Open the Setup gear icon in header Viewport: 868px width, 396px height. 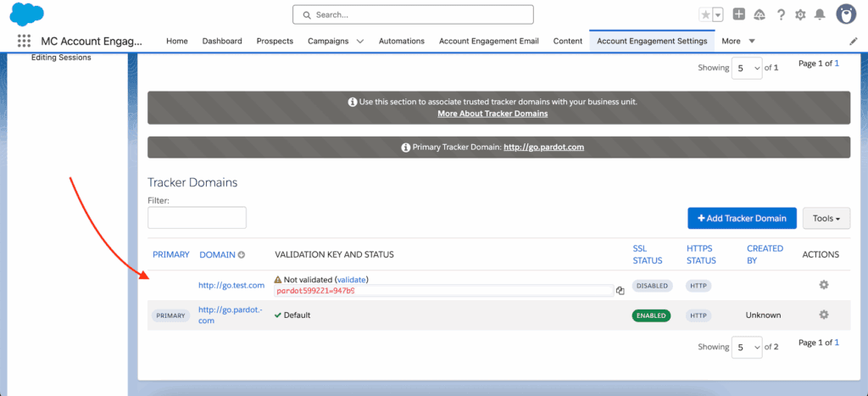coord(800,15)
